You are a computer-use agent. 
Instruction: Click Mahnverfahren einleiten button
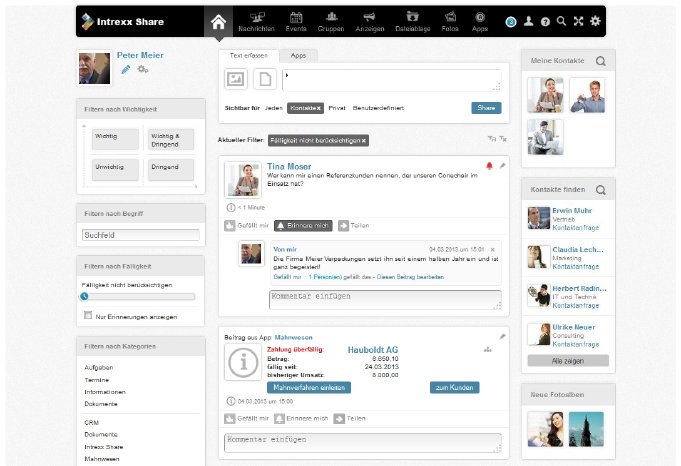tap(309, 387)
